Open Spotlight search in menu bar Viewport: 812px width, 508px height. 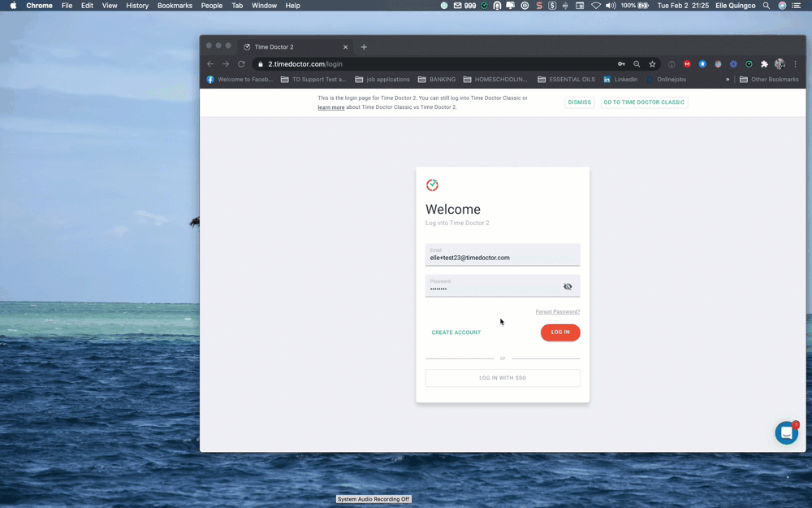tap(767, 6)
